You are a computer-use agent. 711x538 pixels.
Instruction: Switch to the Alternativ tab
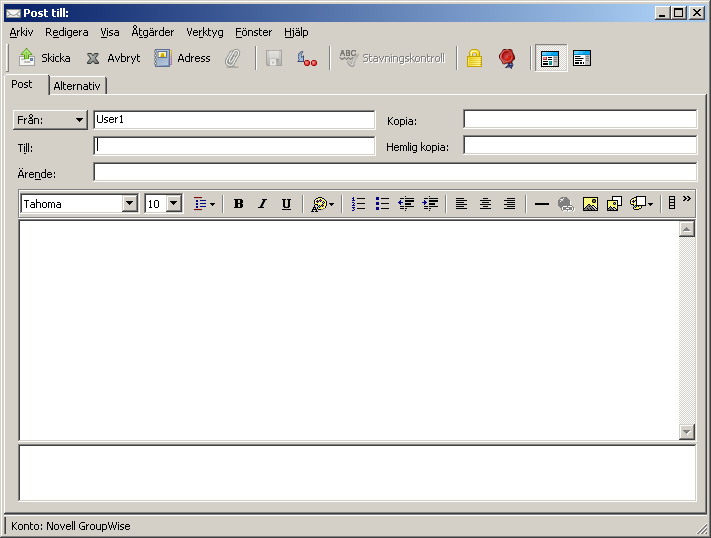pyautogui.click(x=77, y=86)
